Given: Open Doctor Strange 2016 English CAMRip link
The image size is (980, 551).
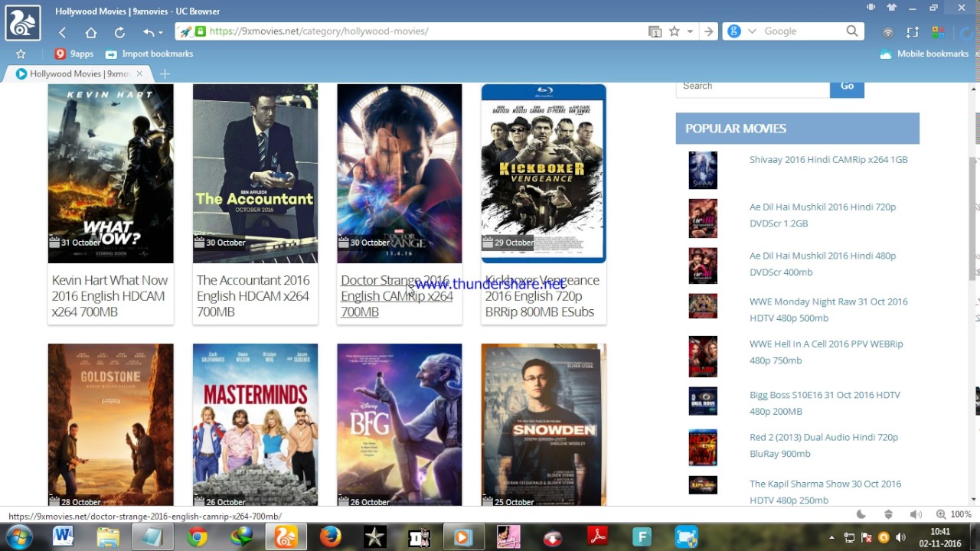Looking at the screenshot, I should pos(397,296).
